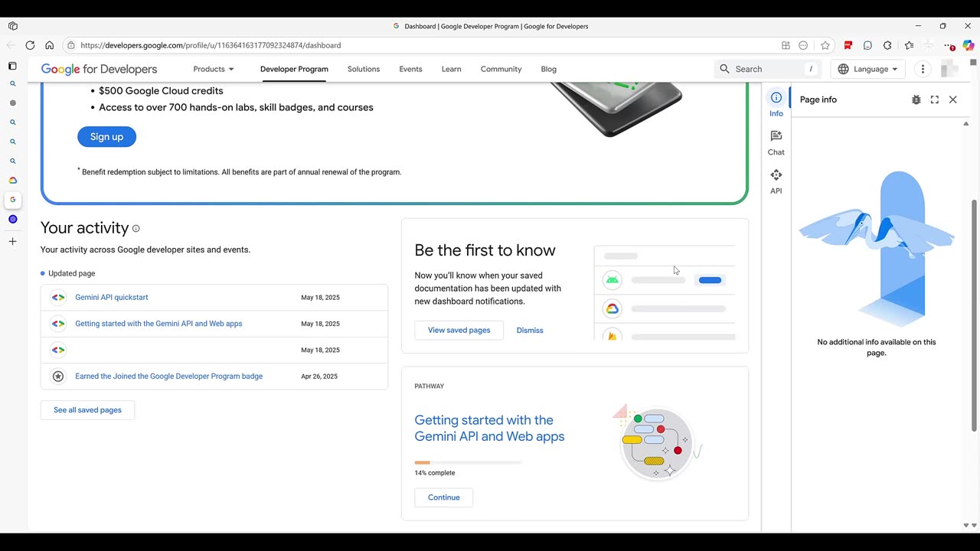
Task: Open a new tab with plus icon
Action: click(12, 242)
